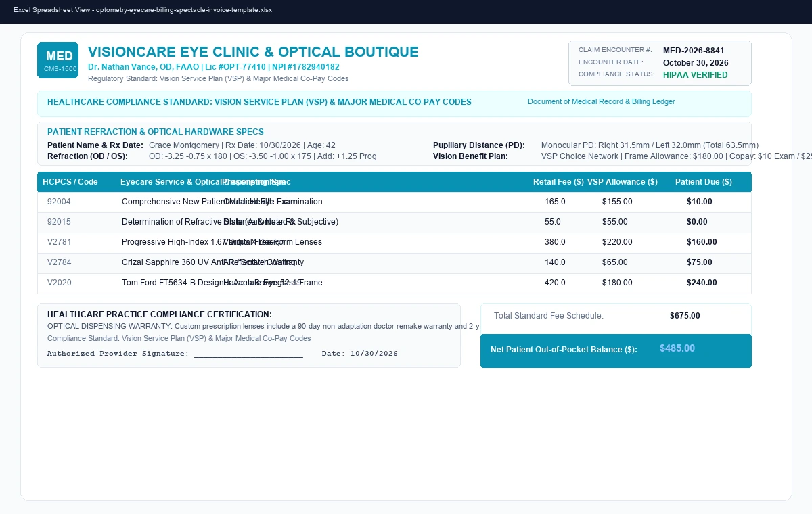Click the Total Standard Fee Schedule label
This screenshot has width=812, height=514.
pyautogui.click(x=549, y=316)
